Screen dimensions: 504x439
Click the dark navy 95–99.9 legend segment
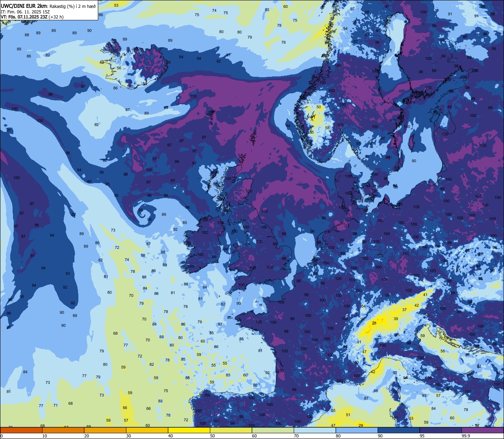[x=441, y=430]
